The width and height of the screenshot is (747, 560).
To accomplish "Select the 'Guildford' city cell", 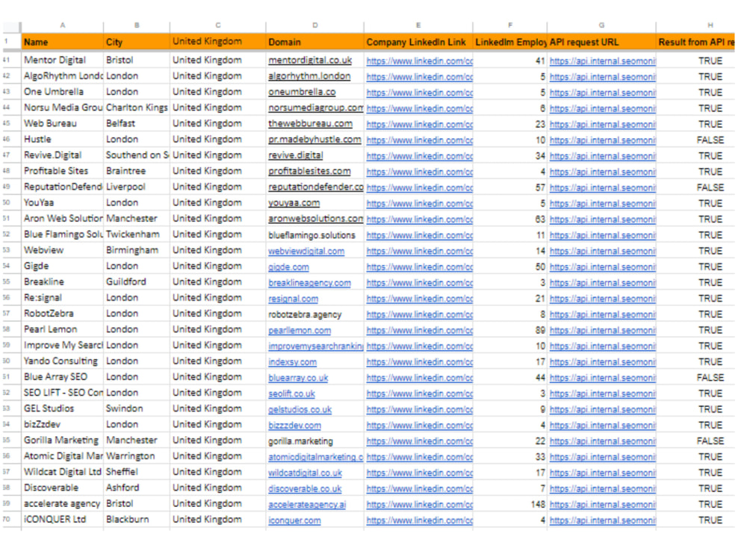I will (x=136, y=282).
